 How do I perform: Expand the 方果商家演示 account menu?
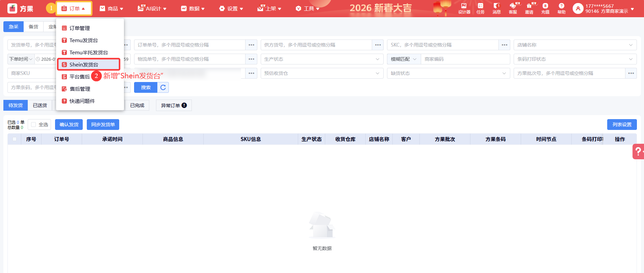tap(603, 8)
